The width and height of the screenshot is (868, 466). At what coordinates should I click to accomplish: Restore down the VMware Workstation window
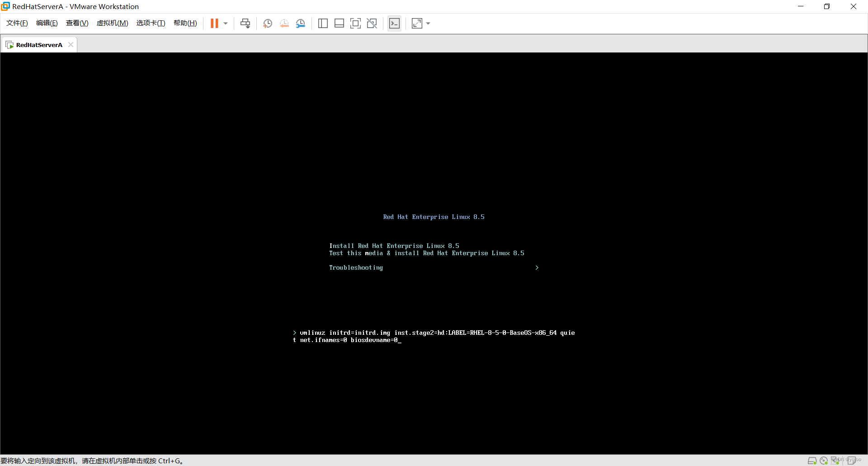pyautogui.click(x=827, y=6)
